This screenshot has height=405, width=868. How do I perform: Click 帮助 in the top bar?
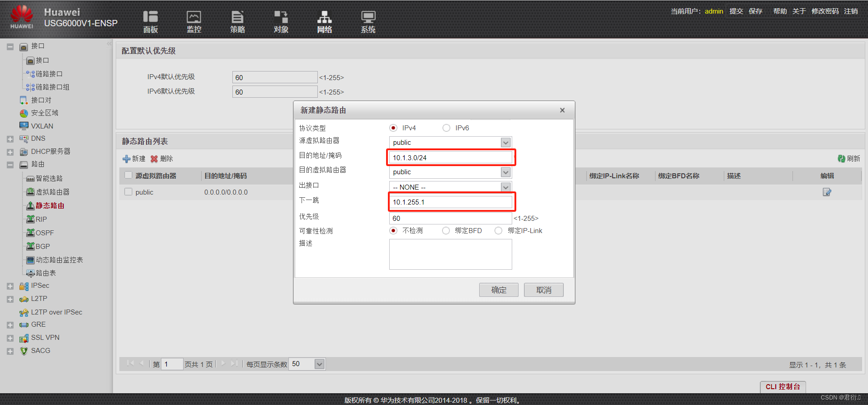click(780, 11)
